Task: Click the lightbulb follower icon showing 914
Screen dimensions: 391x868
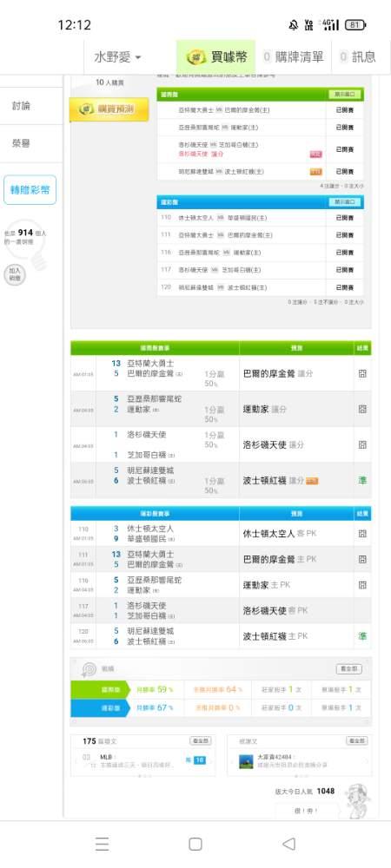Action: 25,244
